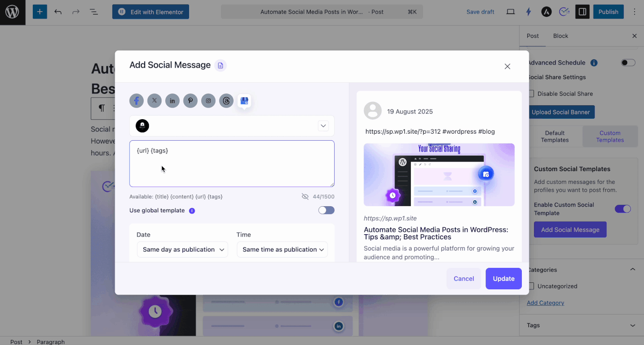The width and height of the screenshot is (644, 345).
Task: Toggle the Advanced Schedule switch
Action: coord(628,63)
